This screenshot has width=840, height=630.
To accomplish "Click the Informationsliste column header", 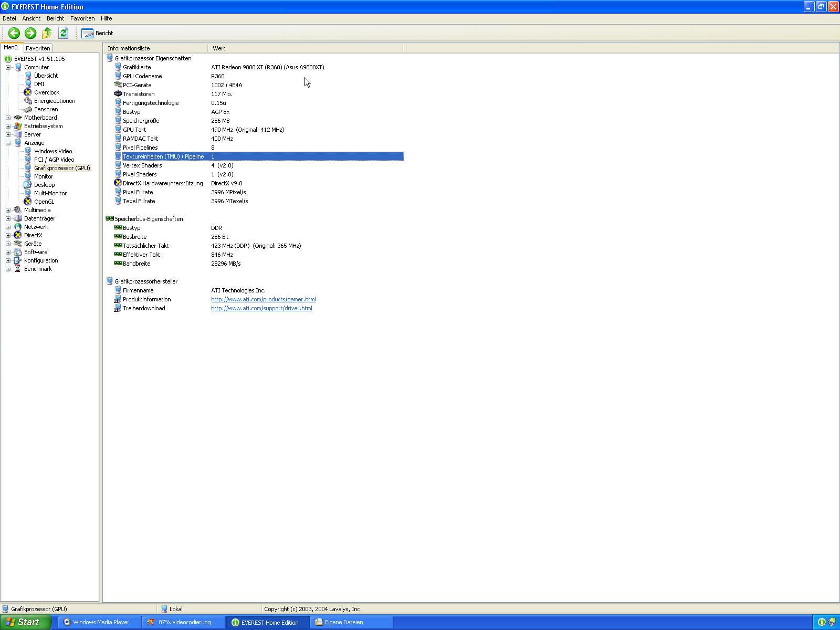I will tap(156, 48).
